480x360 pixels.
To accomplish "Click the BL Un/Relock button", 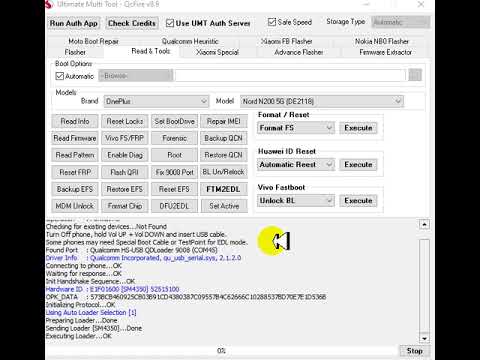I will coord(224,172).
